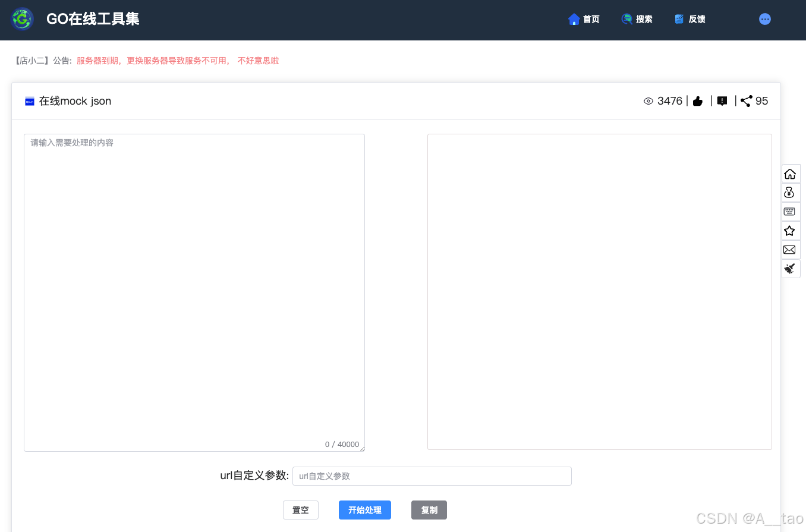Click the GO在线工具集 site title
The width and height of the screenshot is (806, 532).
[93, 19]
